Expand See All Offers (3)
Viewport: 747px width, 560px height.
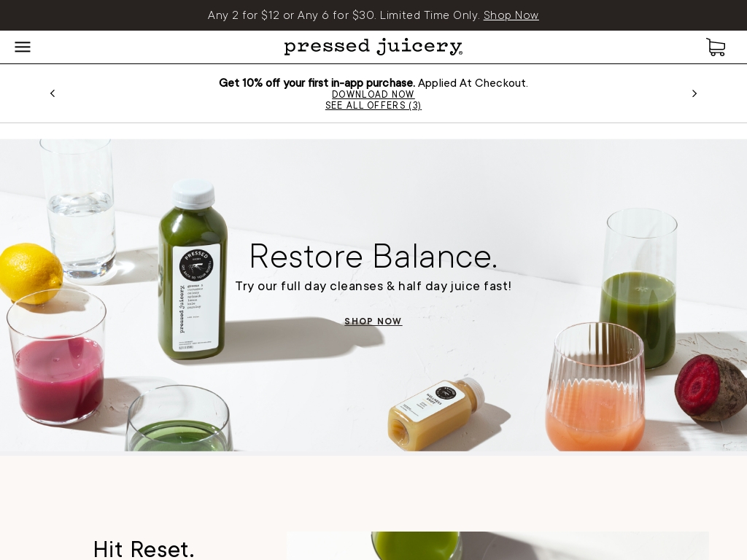373,105
